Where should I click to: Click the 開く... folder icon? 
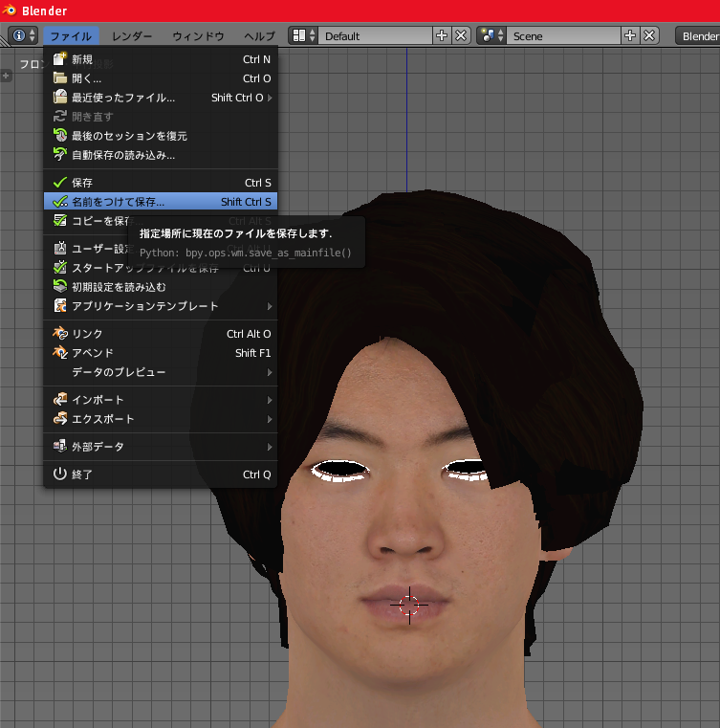(x=60, y=78)
